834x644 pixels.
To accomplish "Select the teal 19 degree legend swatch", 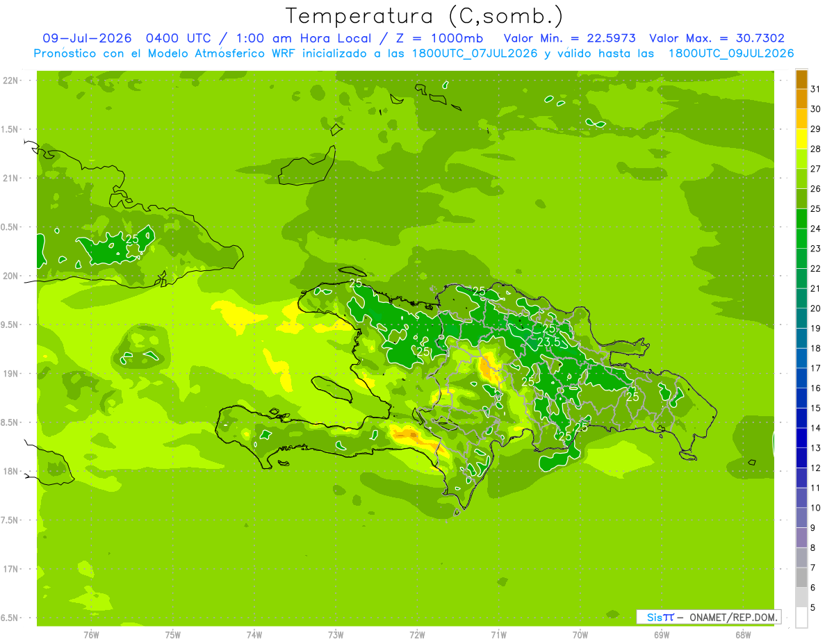I will 801,318.
